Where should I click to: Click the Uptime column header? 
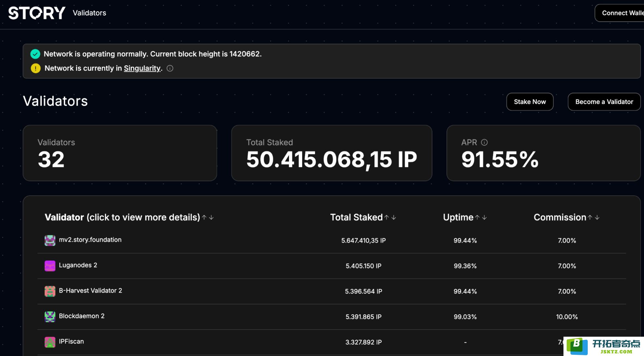click(458, 218)
